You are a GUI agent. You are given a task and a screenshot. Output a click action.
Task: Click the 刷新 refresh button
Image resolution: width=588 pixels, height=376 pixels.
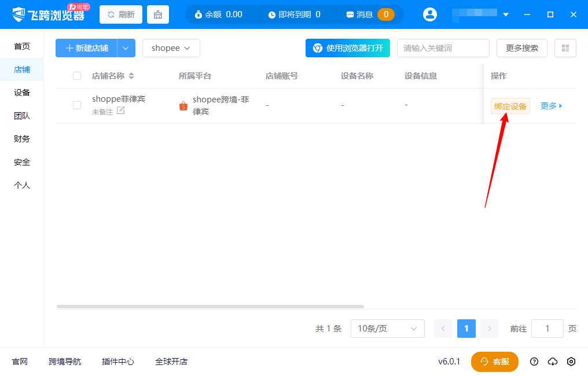point(121,14)
